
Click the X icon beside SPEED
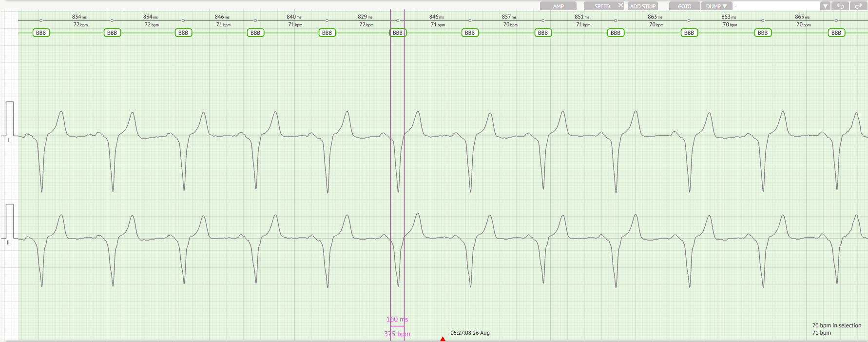click(x=620, y=5)
